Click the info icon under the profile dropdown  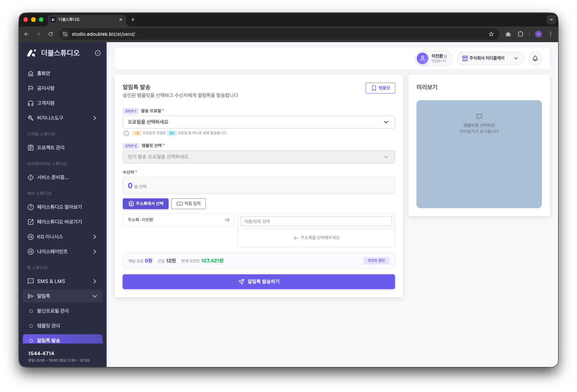tap(126, 133)
